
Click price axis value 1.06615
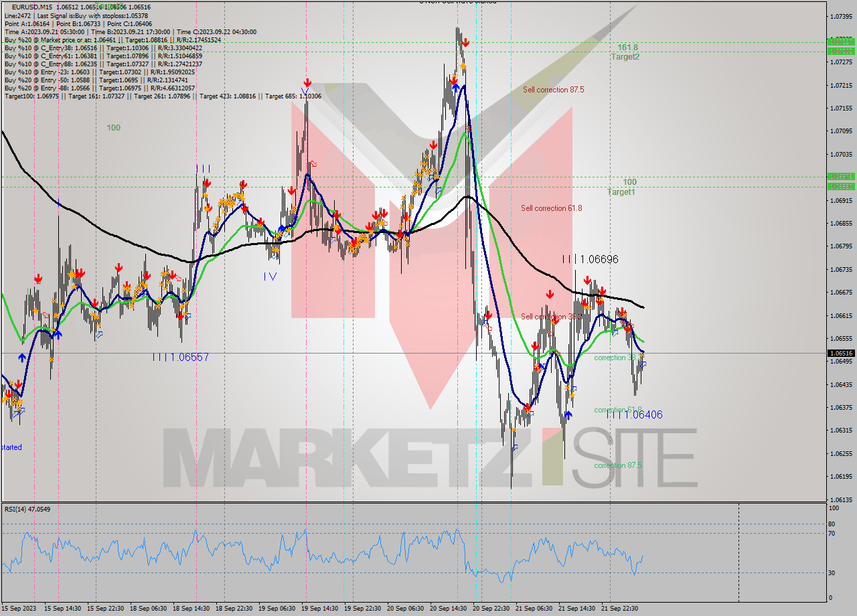(x=841, y=315)
